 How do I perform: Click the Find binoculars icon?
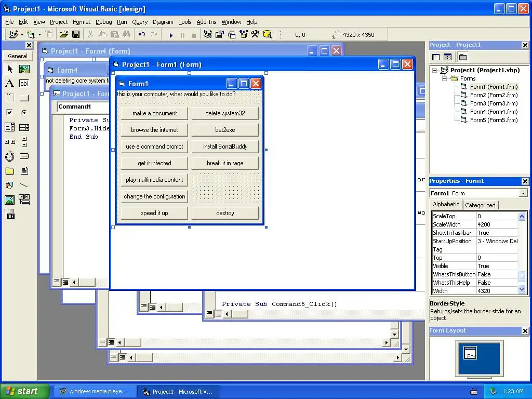click(x=127, y=34)
